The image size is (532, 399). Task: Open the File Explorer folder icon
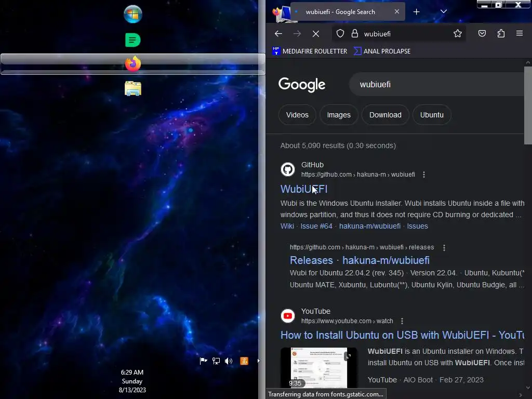[132, 88]
